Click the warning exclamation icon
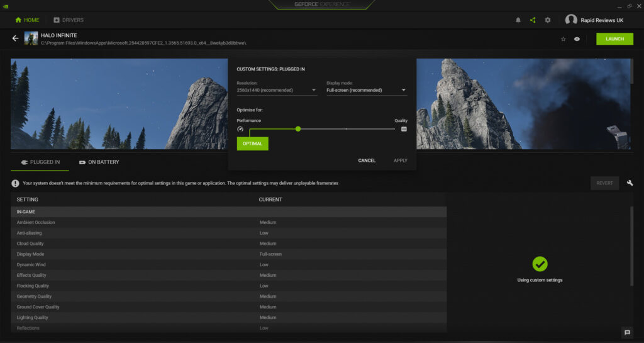644x343 pixels. pyautogui.click(x=15, y=183)
